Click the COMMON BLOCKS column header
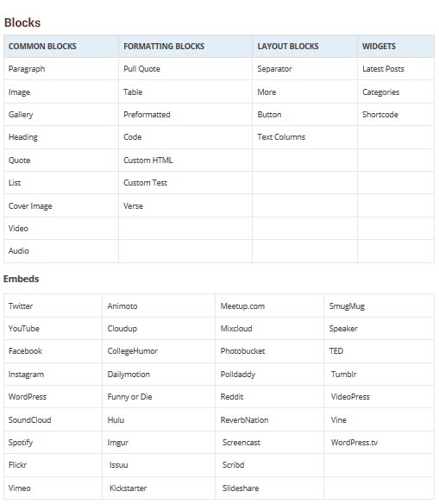The image size is (439, 504). click(61, 47)
